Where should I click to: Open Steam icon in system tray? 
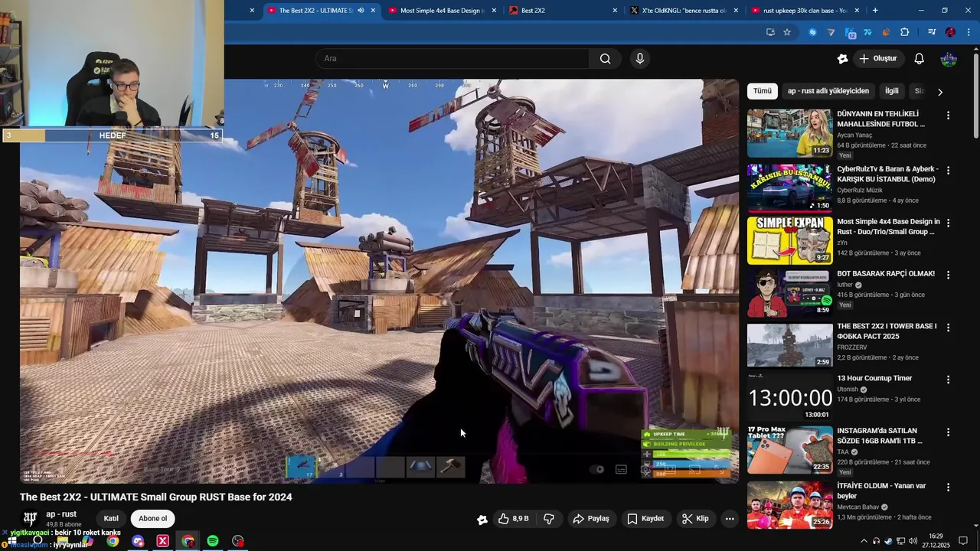point(888,541)
